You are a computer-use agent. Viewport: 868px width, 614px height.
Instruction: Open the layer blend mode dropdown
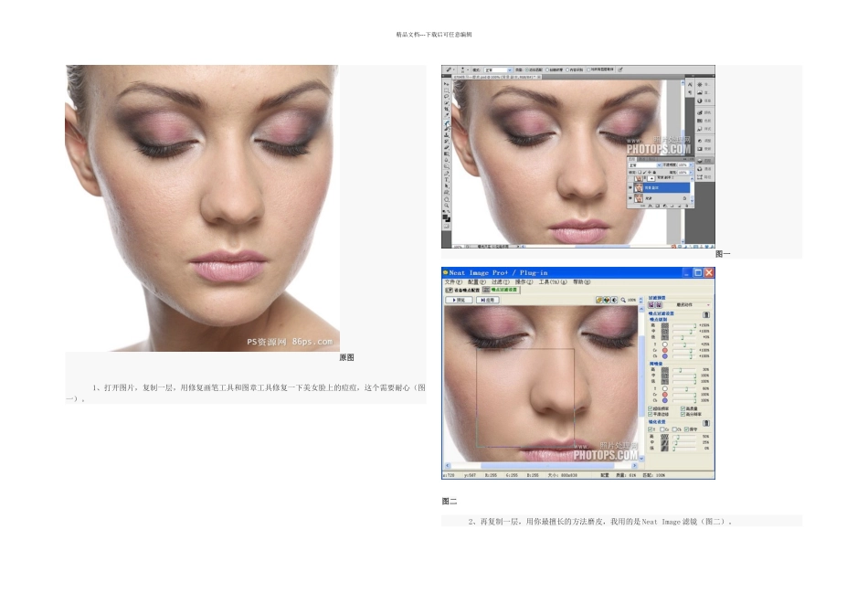[x=643, y=165]
